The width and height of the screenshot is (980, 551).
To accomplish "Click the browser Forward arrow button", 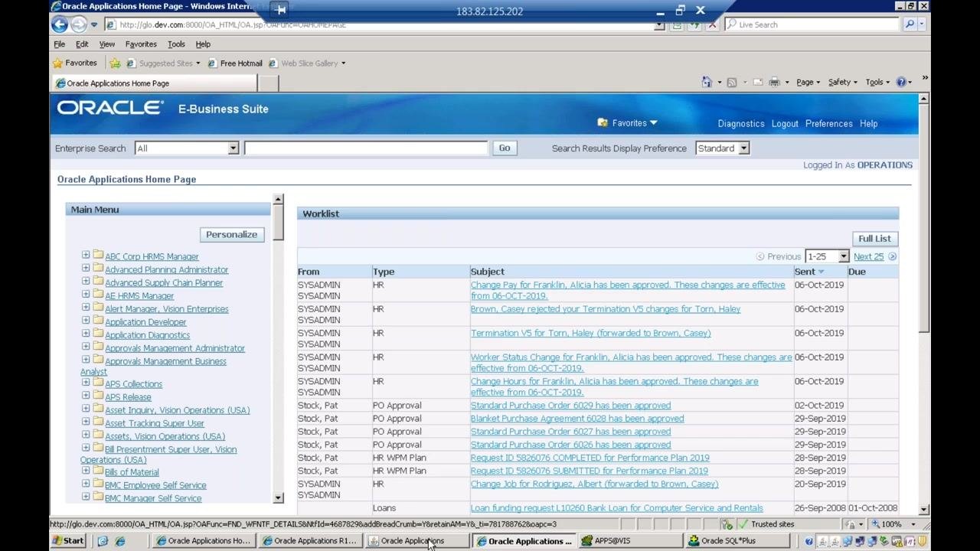I will coord(78,24).
